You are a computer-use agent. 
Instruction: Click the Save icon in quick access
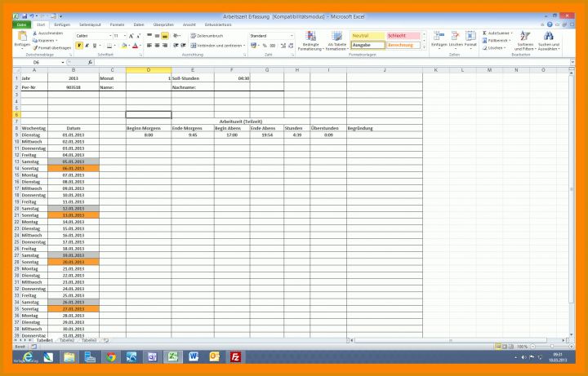24,16
